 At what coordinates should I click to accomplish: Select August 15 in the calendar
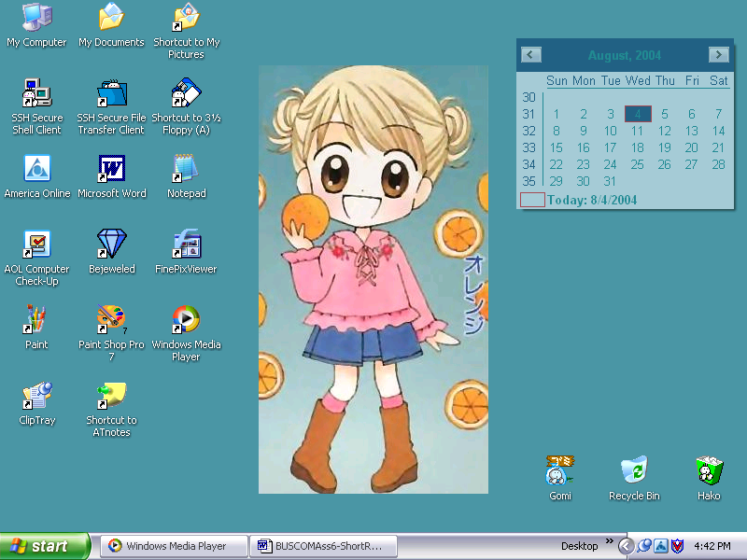[556, 147]
